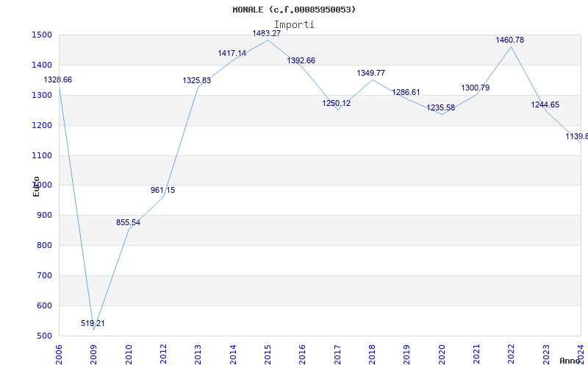The width and height of the screenshot is (588, 368).
Task: Click the x-axis year 2023
Action: point(546,355)
